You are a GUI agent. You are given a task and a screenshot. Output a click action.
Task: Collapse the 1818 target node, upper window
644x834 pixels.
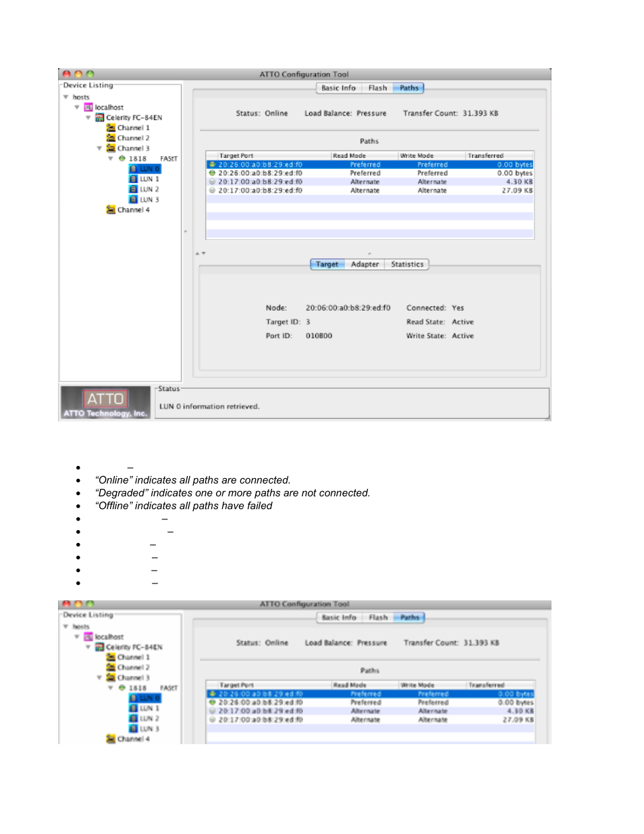pos(111,159)
